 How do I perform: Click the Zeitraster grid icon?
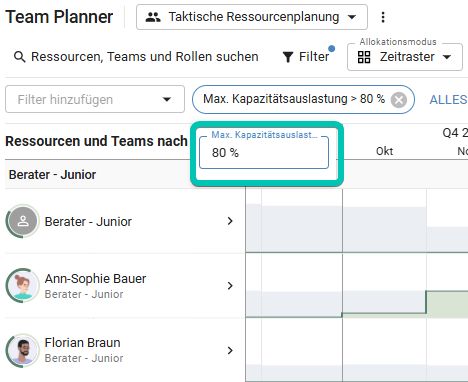point(364,57)
